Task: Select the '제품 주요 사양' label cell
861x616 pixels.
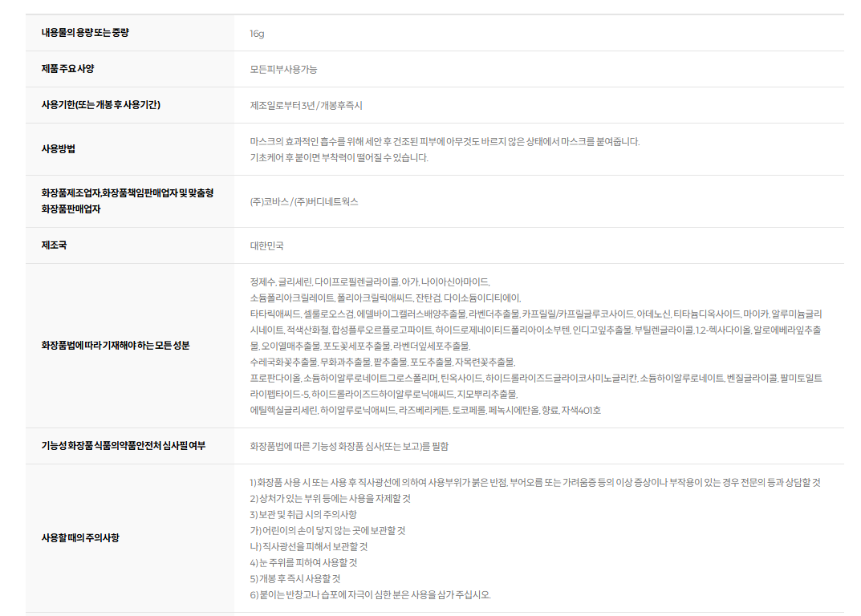Action: coord(67,69)
